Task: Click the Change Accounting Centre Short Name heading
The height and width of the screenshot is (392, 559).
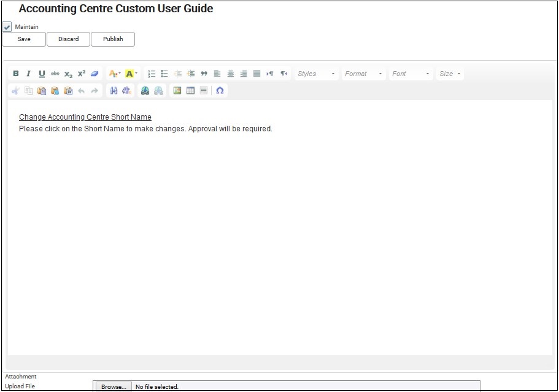Action: coord(85,117)
